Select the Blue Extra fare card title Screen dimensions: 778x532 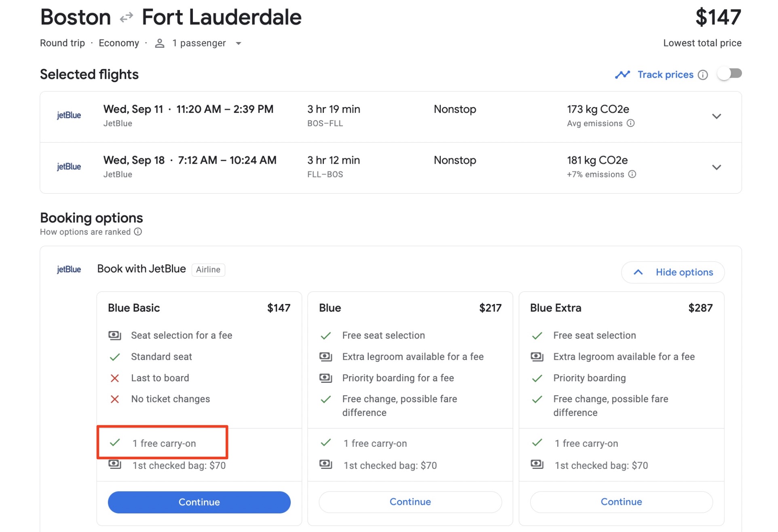[x=556, y=308]
